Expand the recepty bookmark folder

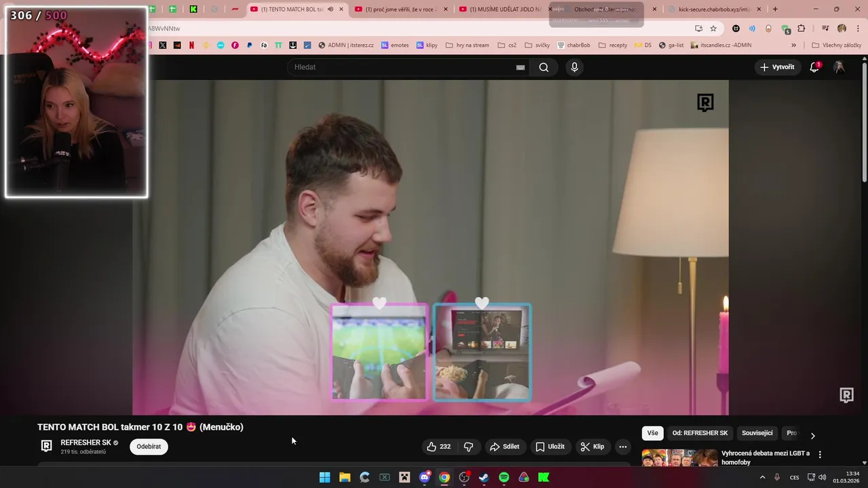[612, 45]
